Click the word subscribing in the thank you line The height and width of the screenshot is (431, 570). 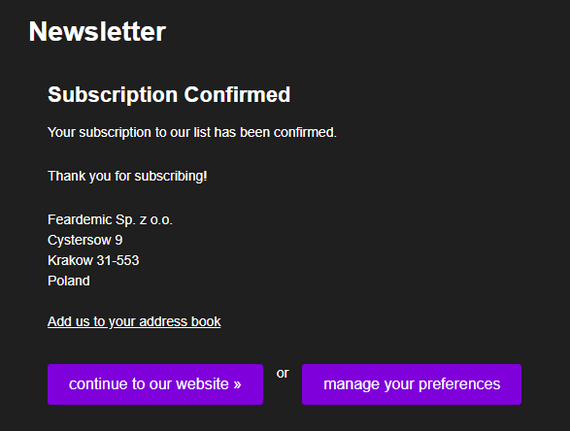pyautogui.click(x=169, y=177)
